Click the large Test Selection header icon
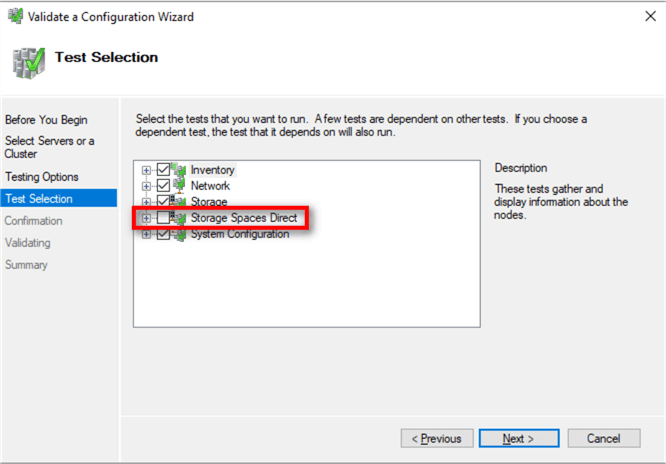Image resolution: width=666 pixels, height=464 pixels. (29, 63)
